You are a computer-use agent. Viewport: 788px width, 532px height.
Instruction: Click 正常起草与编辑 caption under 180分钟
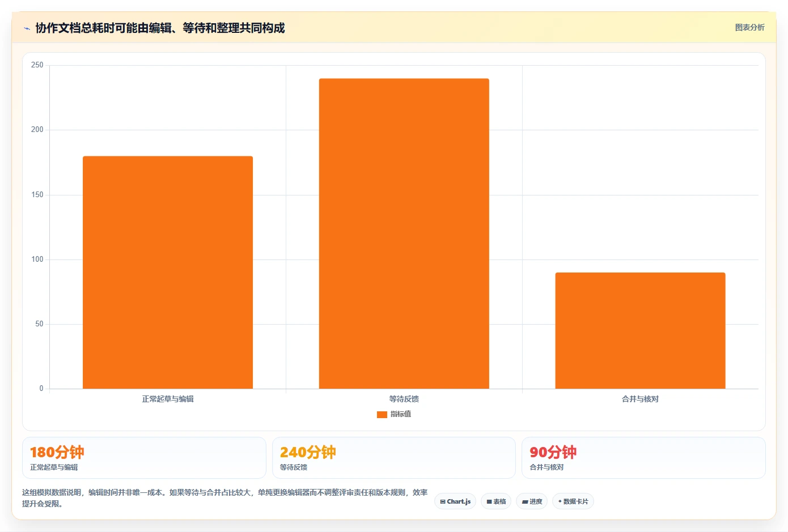[54, 467]
